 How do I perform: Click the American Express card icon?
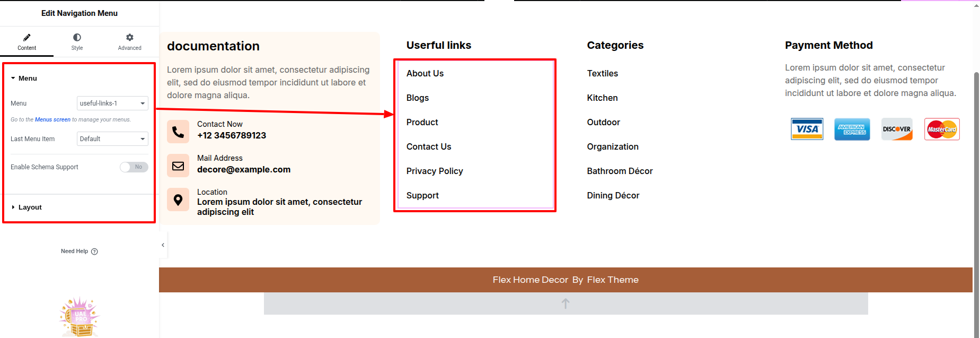point(852,129)
